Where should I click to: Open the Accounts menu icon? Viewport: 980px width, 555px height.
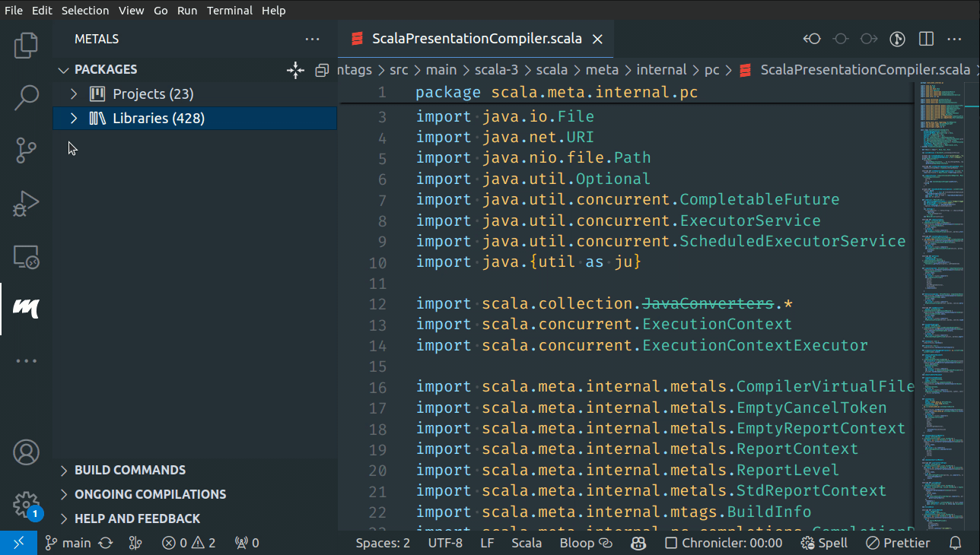pos(26,452)
